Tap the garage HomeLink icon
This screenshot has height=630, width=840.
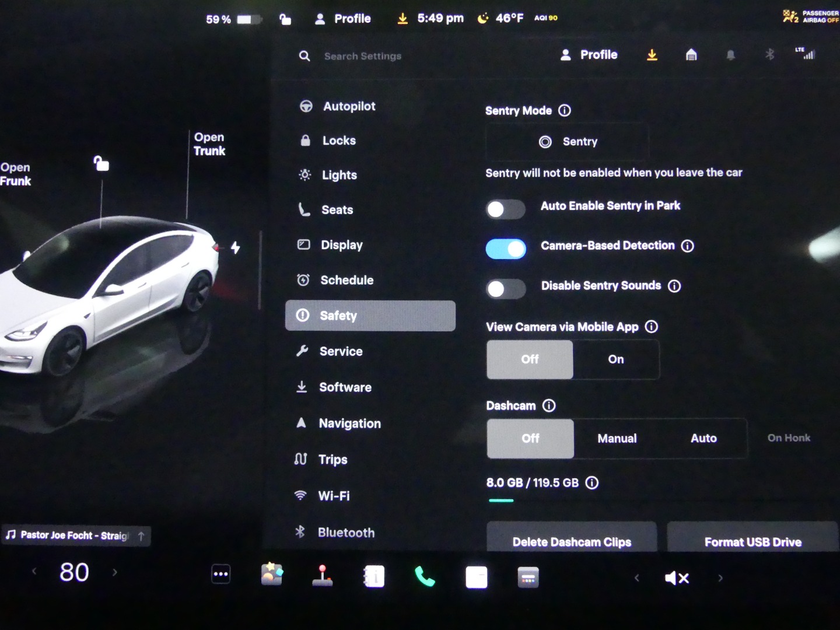(x=691, y=55)
